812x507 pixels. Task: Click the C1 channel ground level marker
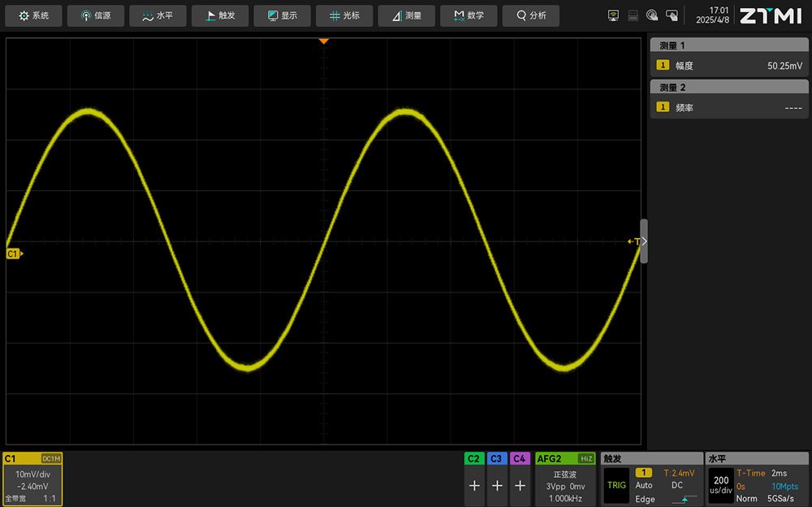coord(14,254)
